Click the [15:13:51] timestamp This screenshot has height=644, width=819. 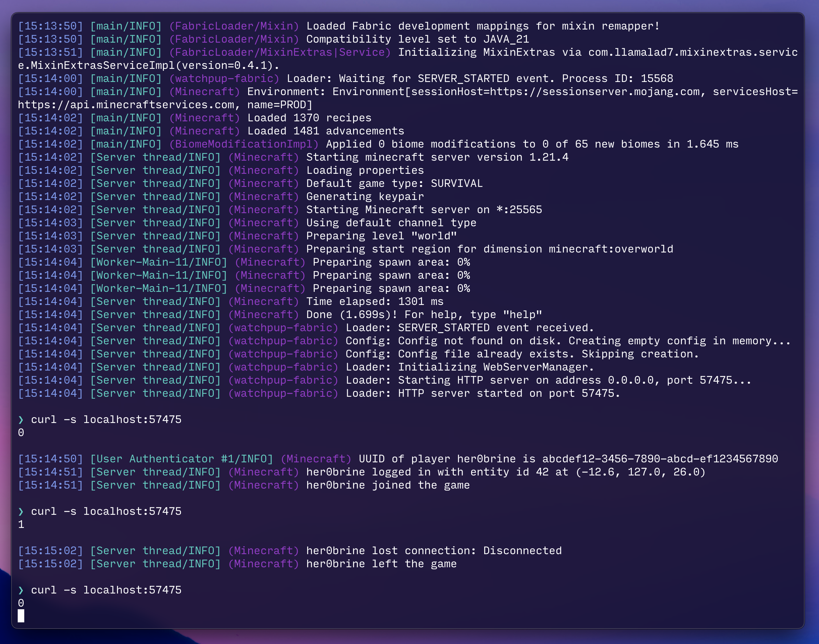[50, 52]
